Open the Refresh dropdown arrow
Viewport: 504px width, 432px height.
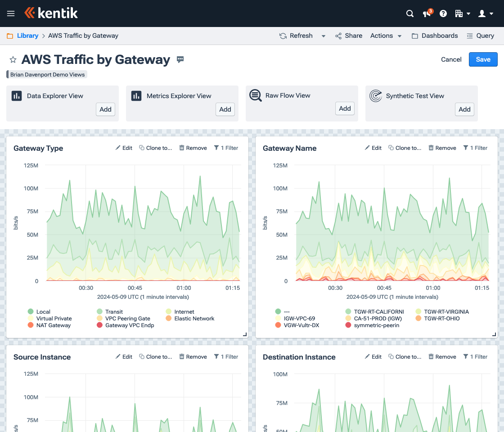(x=323, y=36)
